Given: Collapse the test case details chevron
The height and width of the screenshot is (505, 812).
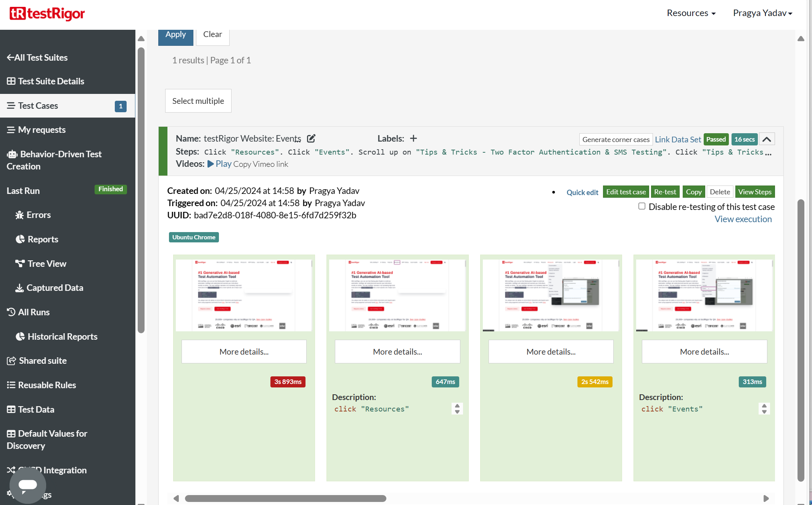Looking at the screenshot, I should tap(767, 139).
